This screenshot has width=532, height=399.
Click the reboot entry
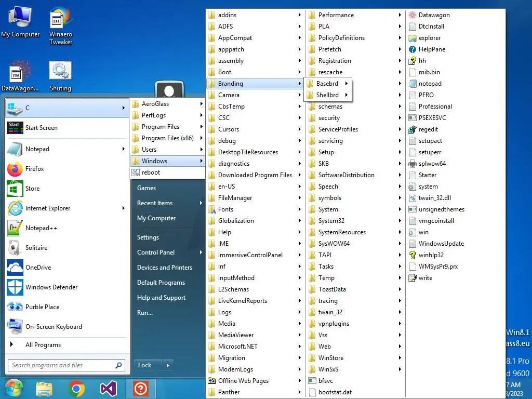point(168,172)
